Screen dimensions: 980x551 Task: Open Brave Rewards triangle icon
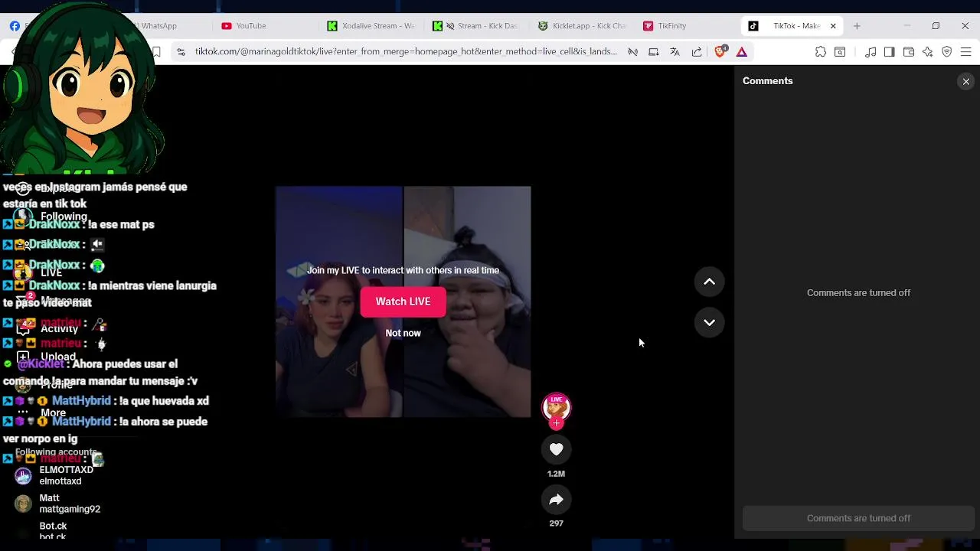[742, 52]
